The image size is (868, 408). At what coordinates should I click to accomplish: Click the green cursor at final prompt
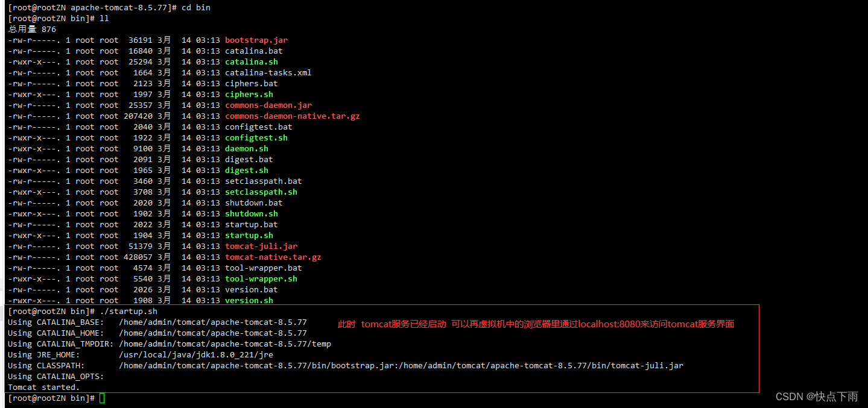click(x=102, y=398)
